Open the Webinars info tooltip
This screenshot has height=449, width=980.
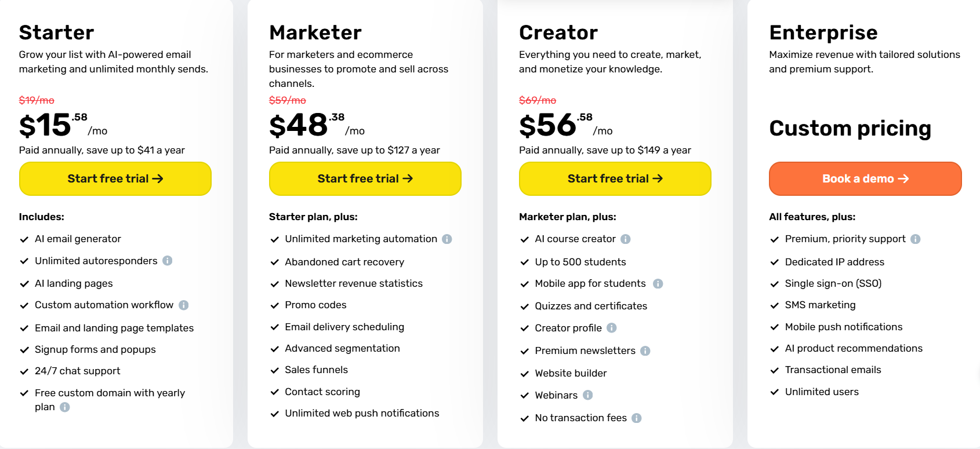[x=588, y=395]
